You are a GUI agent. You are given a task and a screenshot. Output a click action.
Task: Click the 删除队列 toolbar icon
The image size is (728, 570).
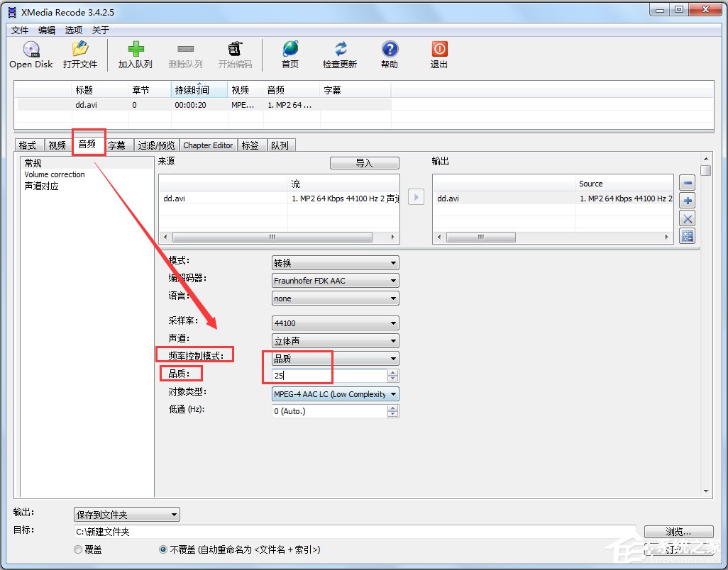pyautogui.click(x=185, y=55)
